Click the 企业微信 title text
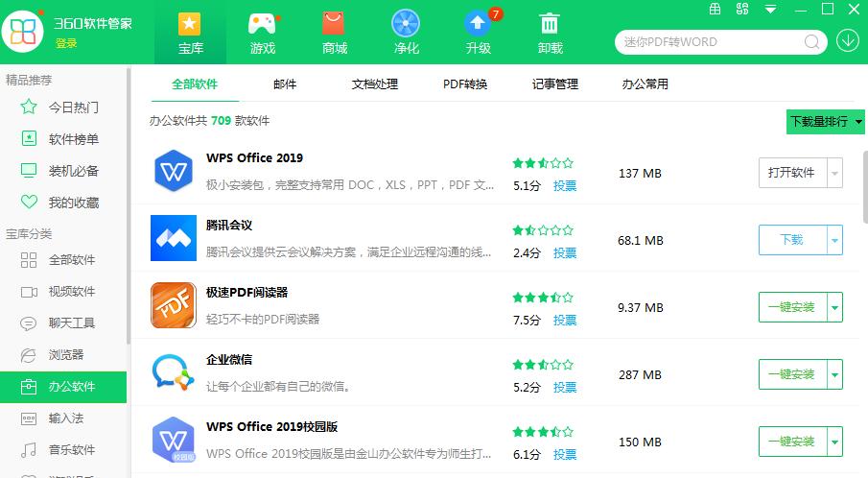Viewport: 868px width, 478px height. 229,360
